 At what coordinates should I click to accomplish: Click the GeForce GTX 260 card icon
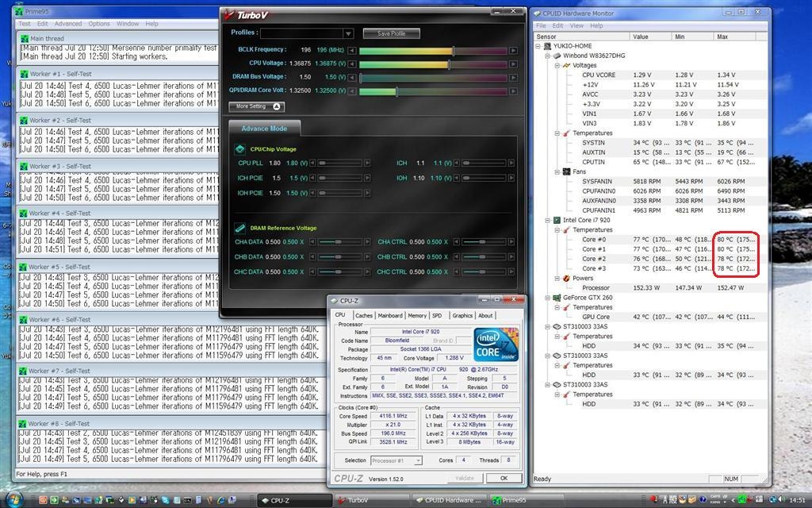557,298
